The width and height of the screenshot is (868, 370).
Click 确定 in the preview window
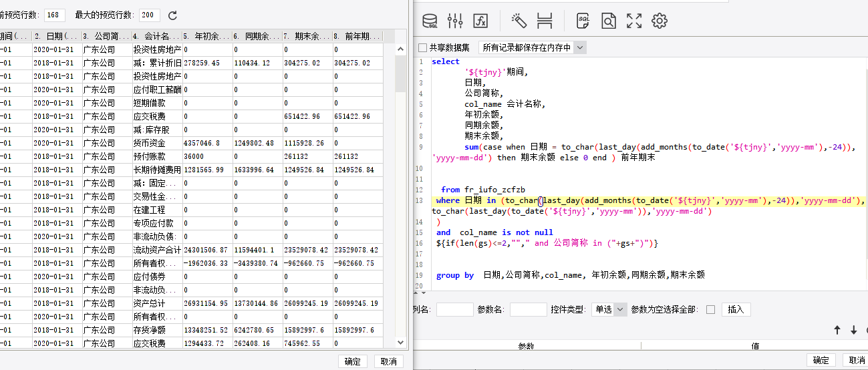click(x=353, y=361)
